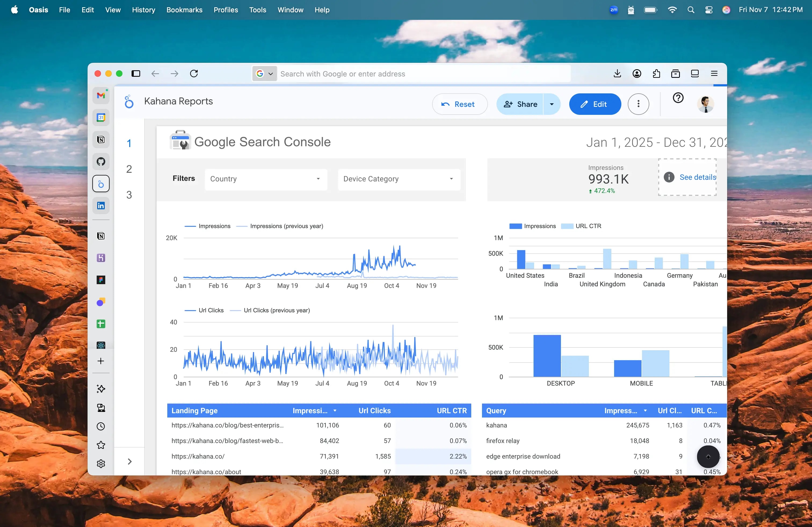Open the Bookmarks menu
The image size is (812, 527).
[184, 10]
